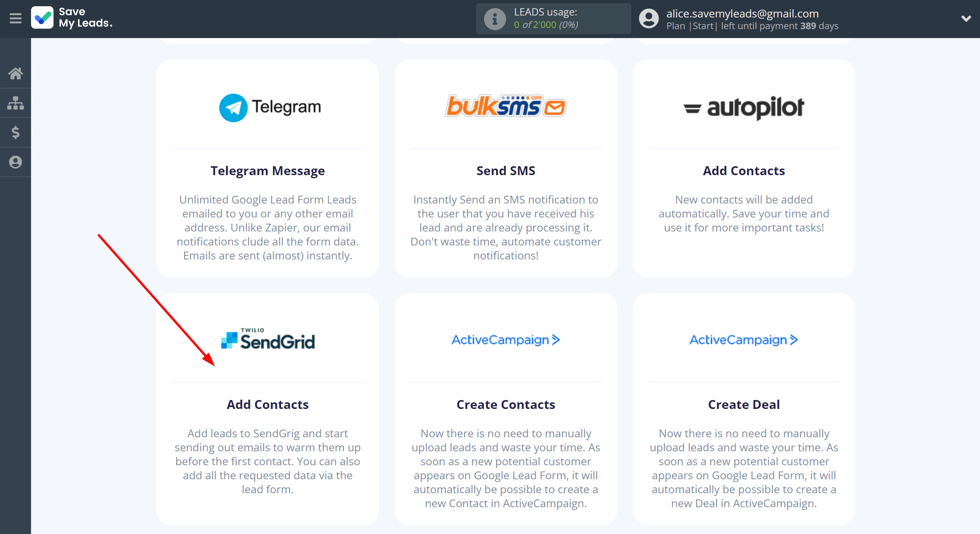
Task: Click the SendGrid card description text
Action: click(x=268, y=461)
